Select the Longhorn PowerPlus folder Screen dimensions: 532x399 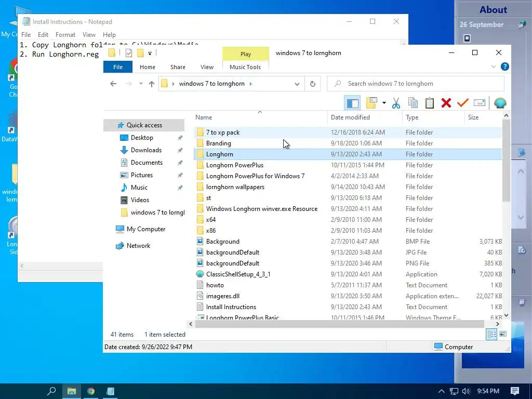click(348, 165)
